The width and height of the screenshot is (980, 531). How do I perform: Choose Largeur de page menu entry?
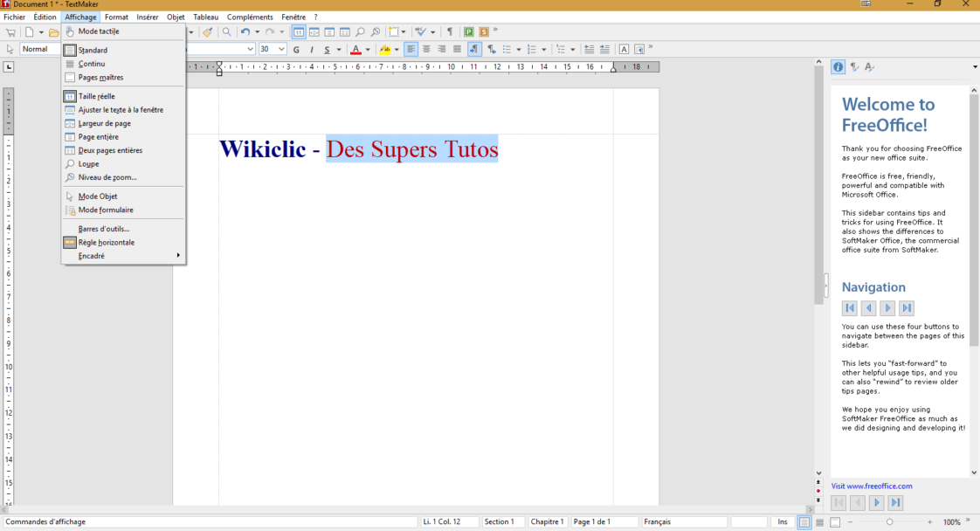click(x=123, y=124)
